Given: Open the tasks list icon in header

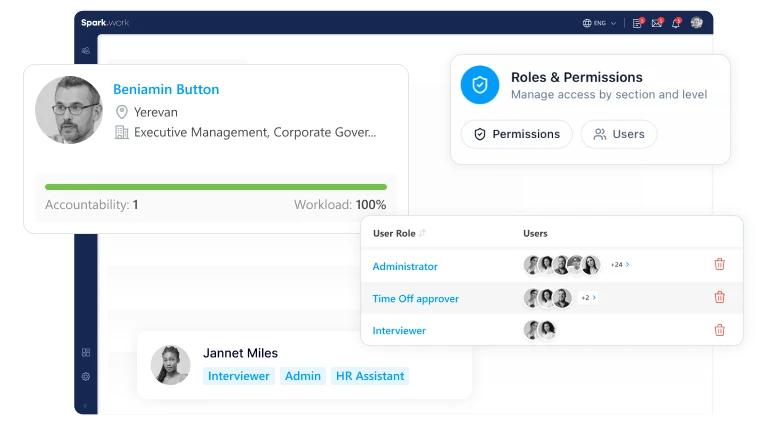Looking at the screenshot, I should coord(637,23).
